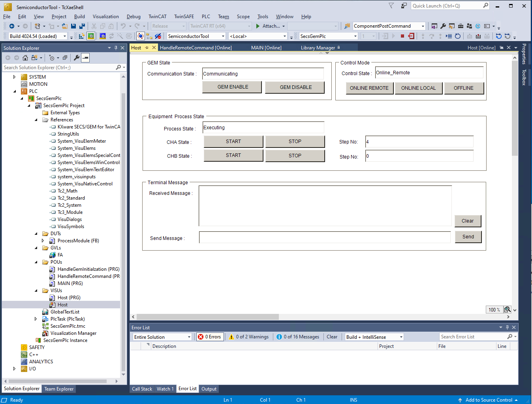The width and height of the screenshot is (532, 404).
Task: Open the TwinSAFE menu
Action: pyautogui.click(x=184, y=17)
